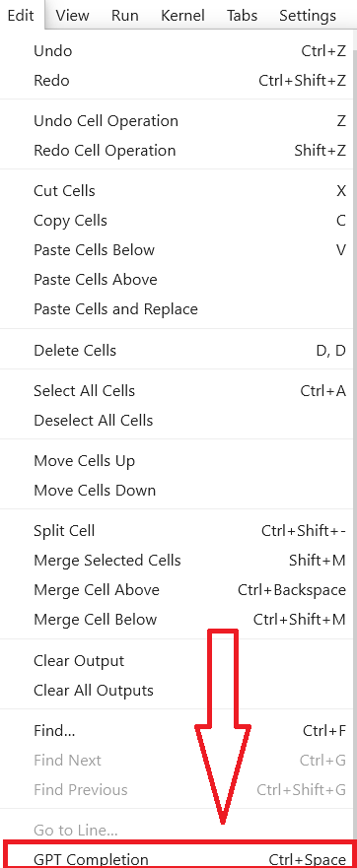Choose Select All Cells
This screenshot has height=868, width=357.
tap(178, 391)
